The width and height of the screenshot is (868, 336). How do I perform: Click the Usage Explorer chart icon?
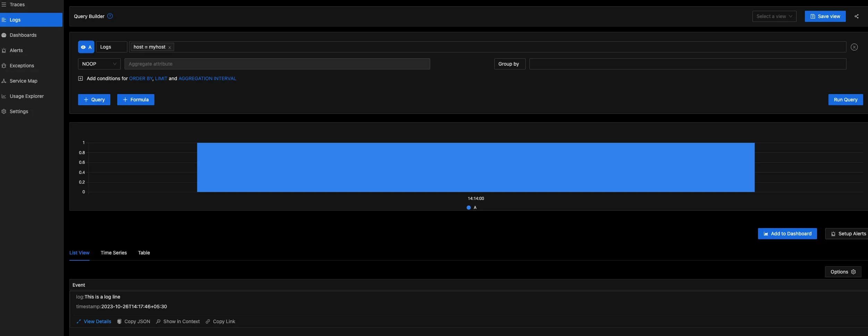(4, 96)
